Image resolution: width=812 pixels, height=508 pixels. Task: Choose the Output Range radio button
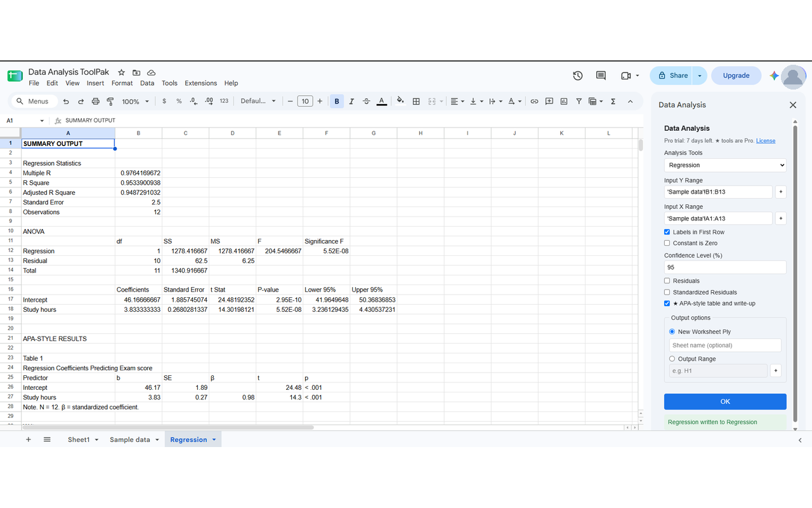tap(672, 359)
